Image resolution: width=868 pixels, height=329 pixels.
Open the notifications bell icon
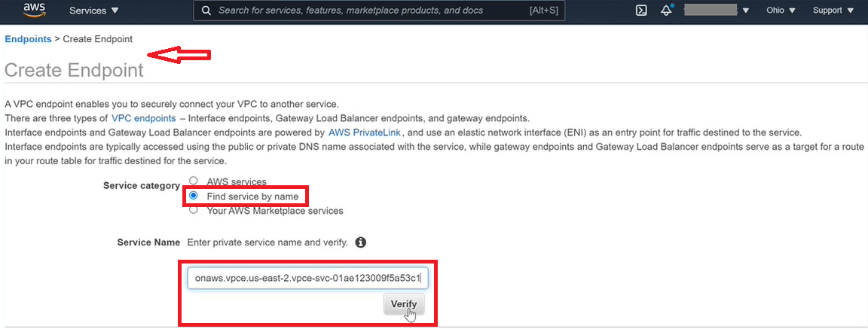pyautogui.click(x=665, y=11)
